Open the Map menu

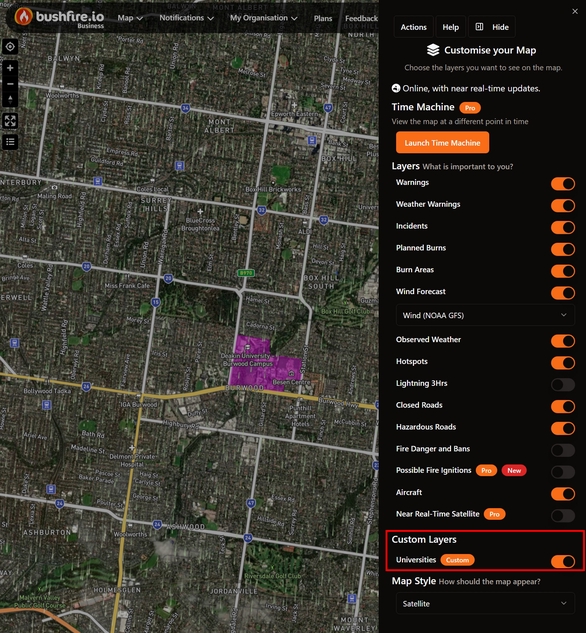point(130,18)
